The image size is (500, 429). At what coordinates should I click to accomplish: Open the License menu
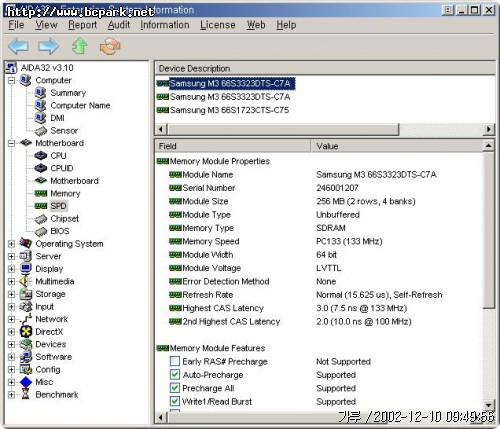point(218,25)
